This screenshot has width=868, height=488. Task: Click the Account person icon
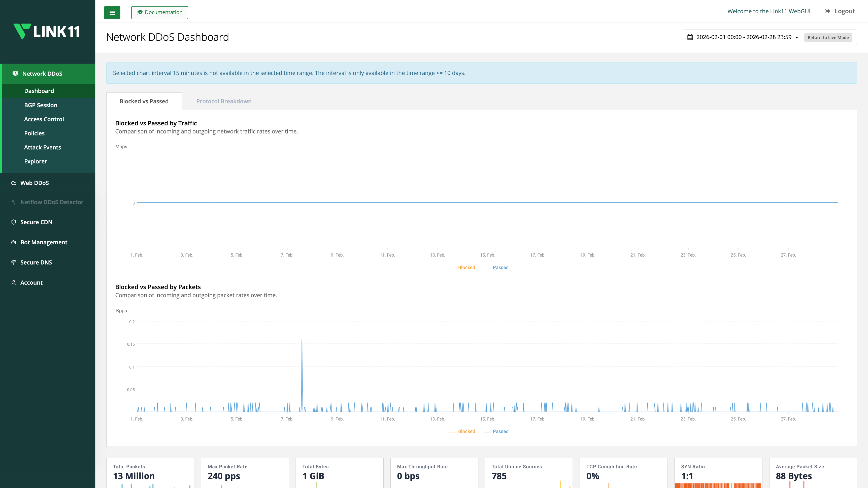click(x=13, y=283)
